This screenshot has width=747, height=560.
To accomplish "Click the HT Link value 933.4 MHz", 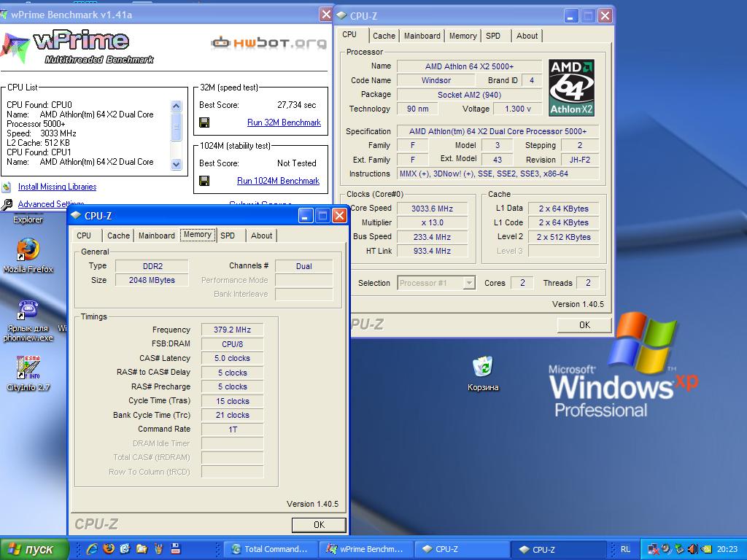I will 432,251.
